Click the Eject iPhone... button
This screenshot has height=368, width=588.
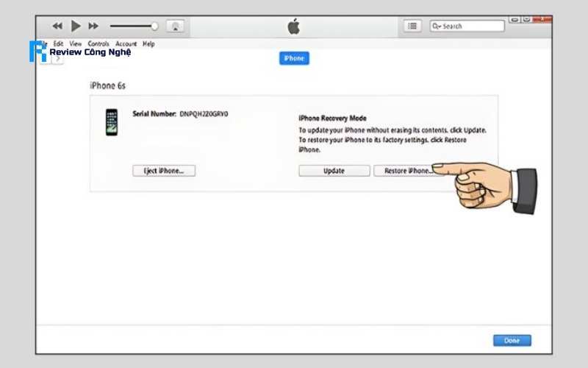164,171
